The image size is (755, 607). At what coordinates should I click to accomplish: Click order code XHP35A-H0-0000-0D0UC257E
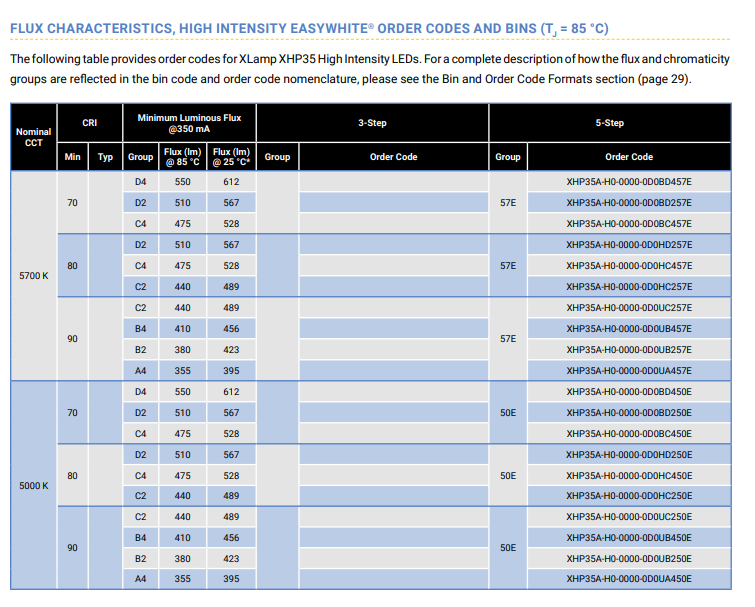(x=629, y=308)
